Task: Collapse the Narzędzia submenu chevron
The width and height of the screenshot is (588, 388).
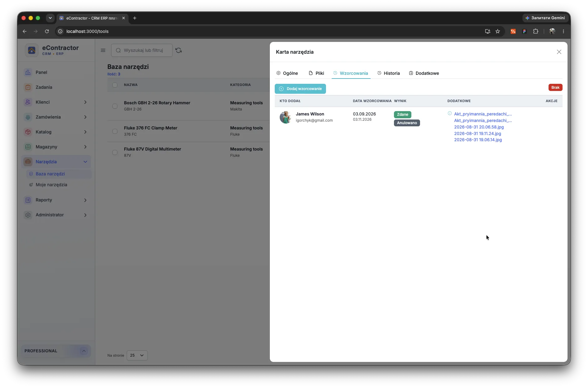Action: click(85, 162)
